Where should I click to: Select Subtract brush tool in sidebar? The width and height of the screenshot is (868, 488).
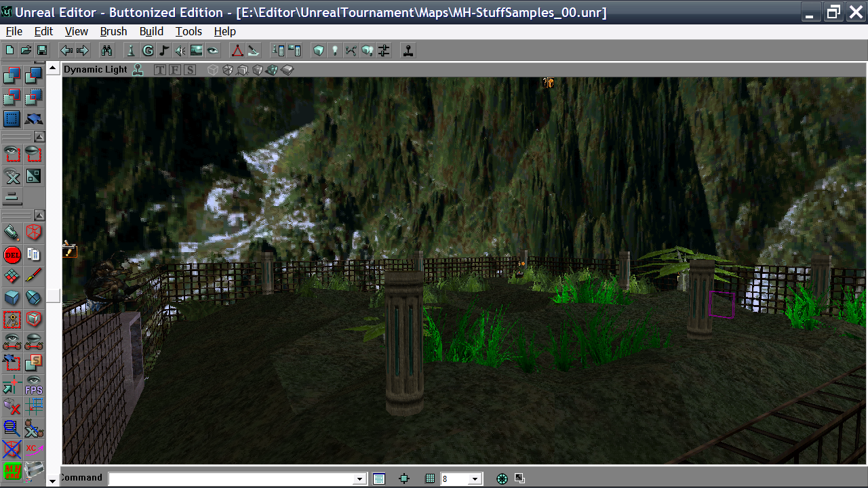(x=33, y=76)
